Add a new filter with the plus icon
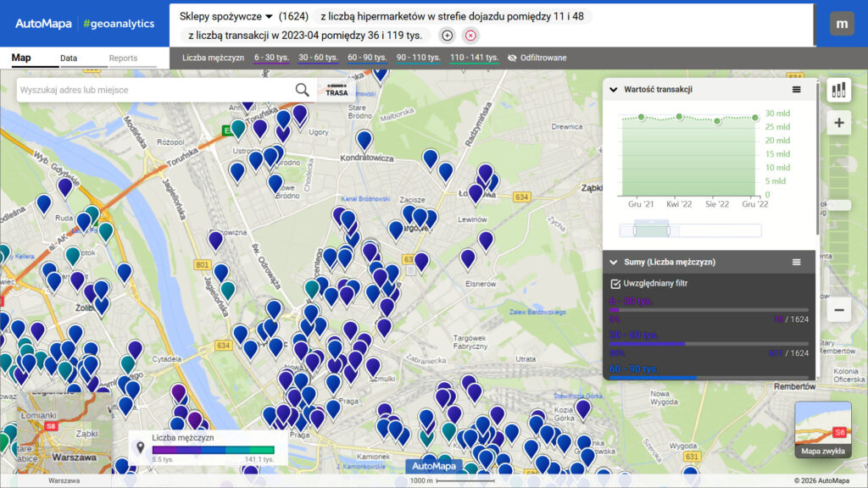Viewport: 868px width, 488px height. [447, 36]
